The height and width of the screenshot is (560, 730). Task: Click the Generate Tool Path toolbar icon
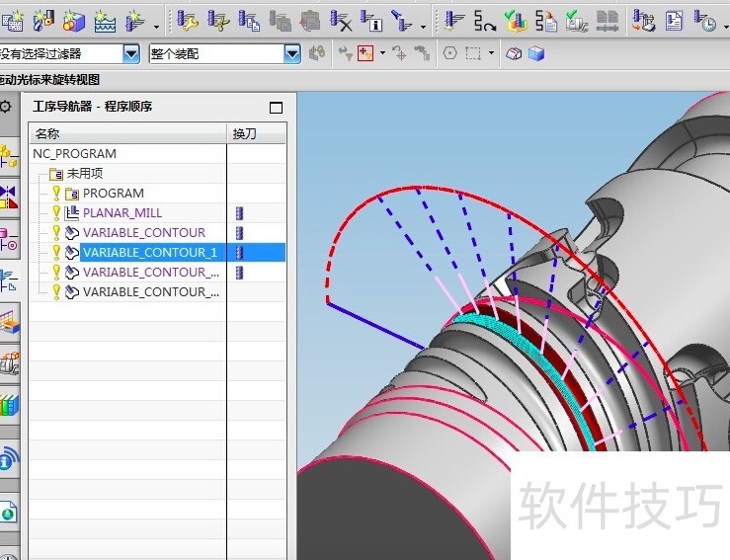point(454,19)
